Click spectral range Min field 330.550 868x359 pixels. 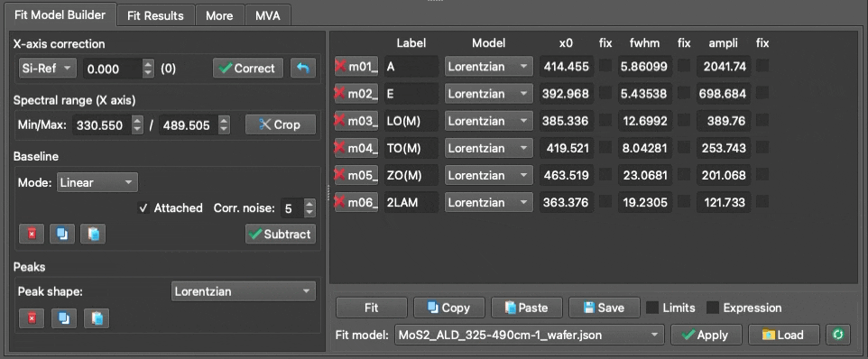tap(103, 125)
